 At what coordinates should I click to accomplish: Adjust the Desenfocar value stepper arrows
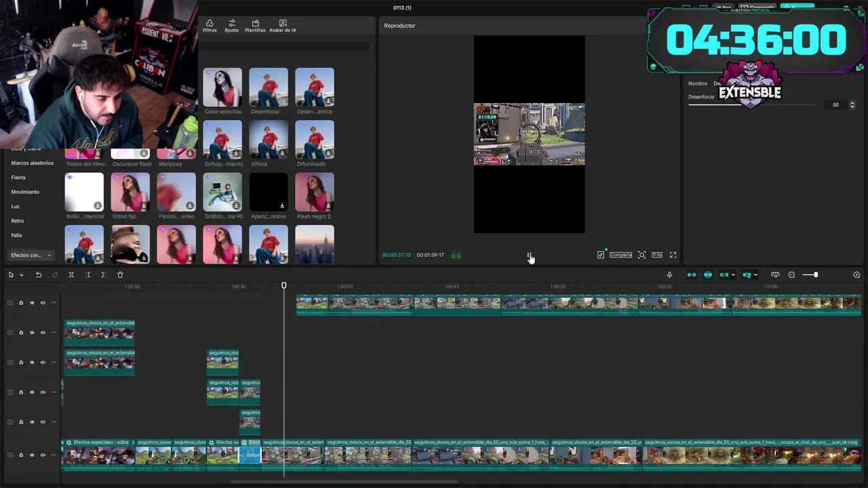click(x=852, y=105)
